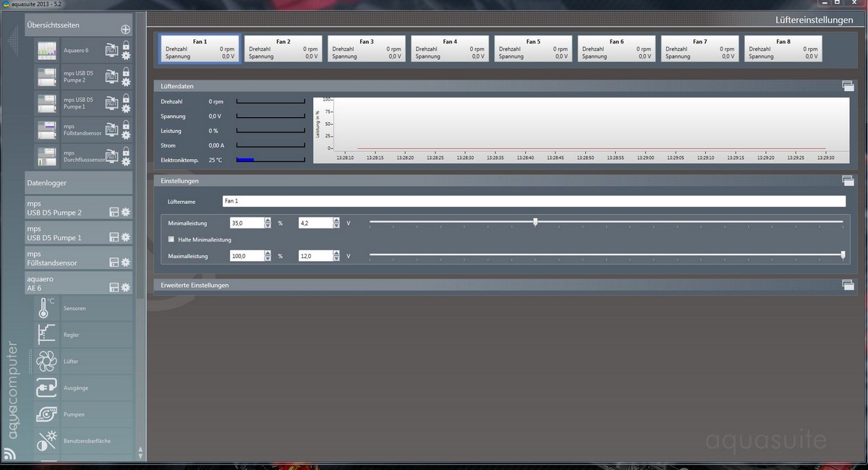Expand the Erweiterte Einstellungen section
Viewport: 868px width, 470px height.
click(x=848, y=285)
